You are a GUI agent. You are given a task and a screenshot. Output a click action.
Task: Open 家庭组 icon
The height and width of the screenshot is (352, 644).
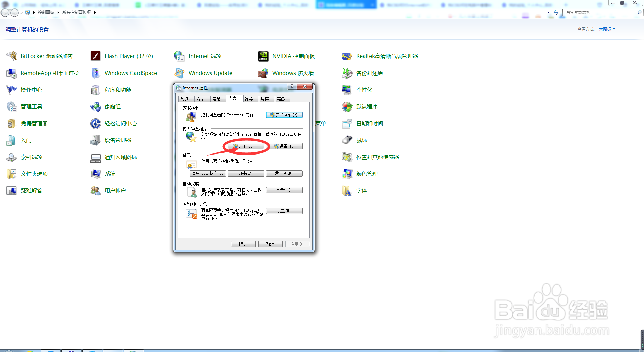click(x=96, y=106)
